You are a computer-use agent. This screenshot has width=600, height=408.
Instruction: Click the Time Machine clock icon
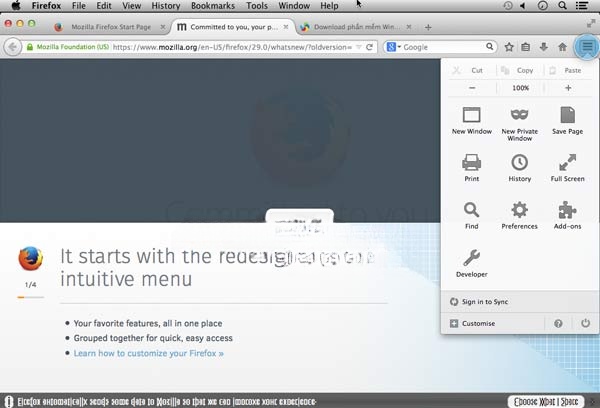pyautogui.click(x=508, y=5)
